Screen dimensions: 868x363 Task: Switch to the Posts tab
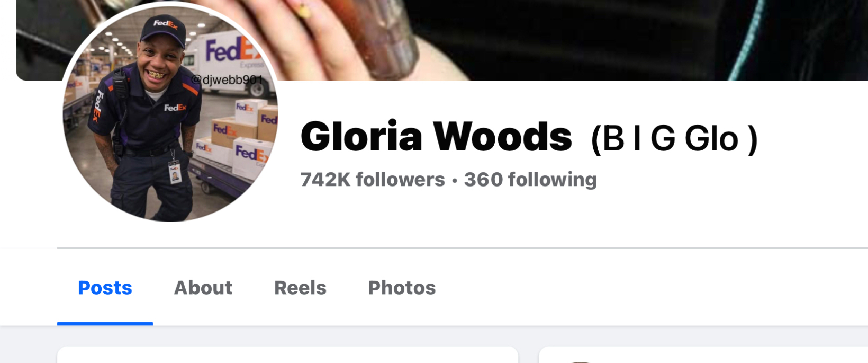tap(105, 288)
